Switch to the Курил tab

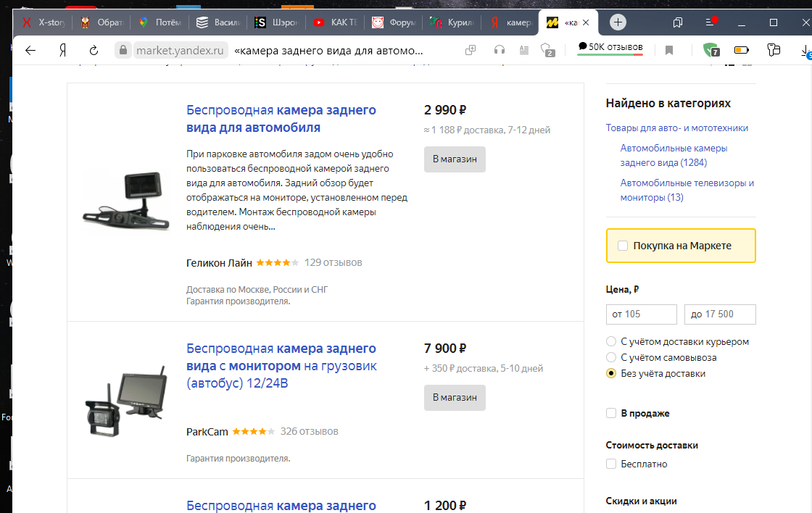tap(452, 22)
